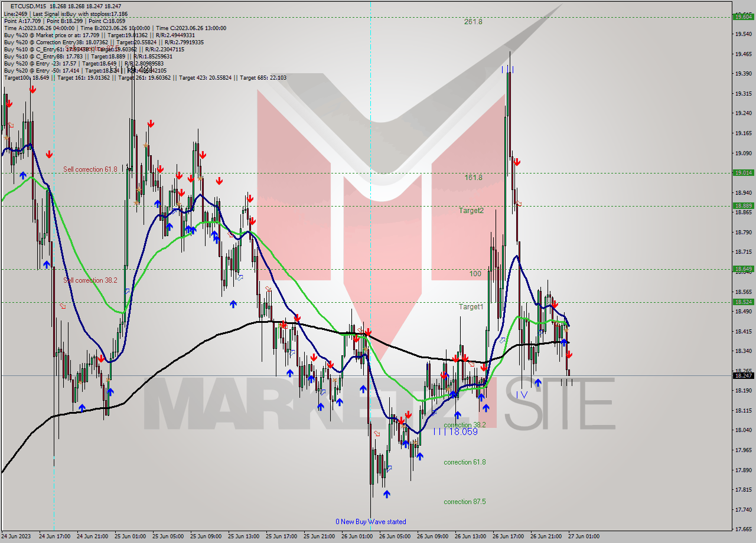Select the Target1 label
Screen dimensions: 756x543
[x=471, y=307]
